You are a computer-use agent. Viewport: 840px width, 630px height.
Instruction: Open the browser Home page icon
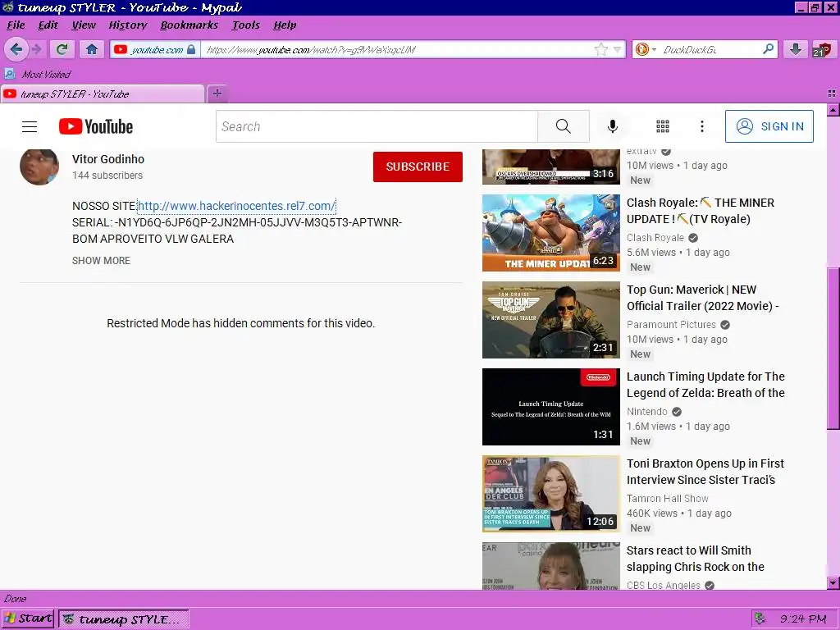pos(92,50)
